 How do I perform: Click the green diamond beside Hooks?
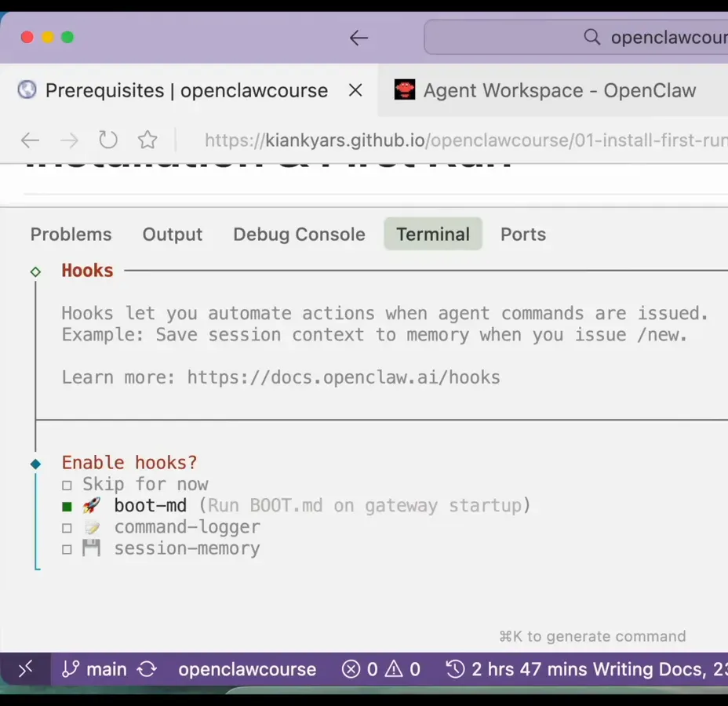click(x=35, y=272)
